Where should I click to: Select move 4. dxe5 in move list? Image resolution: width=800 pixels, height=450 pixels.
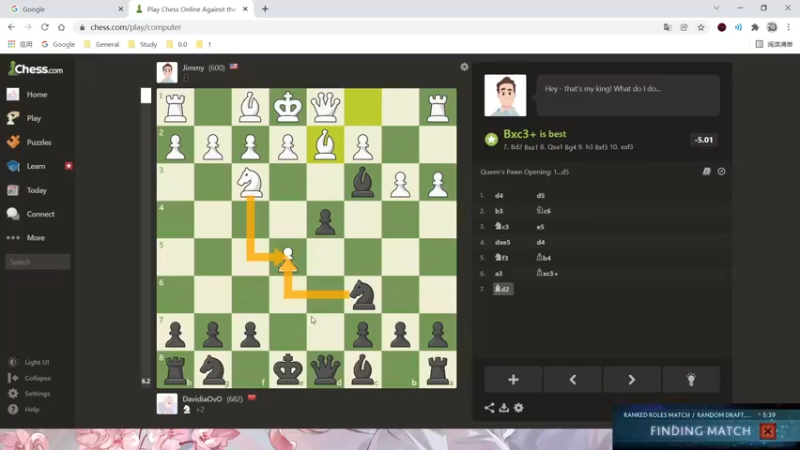503,242
